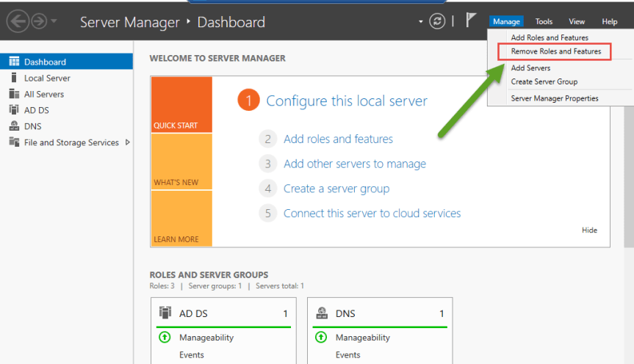Click DNS Manageability green status icon
The image size is (634, 364).
coord(321,338)
